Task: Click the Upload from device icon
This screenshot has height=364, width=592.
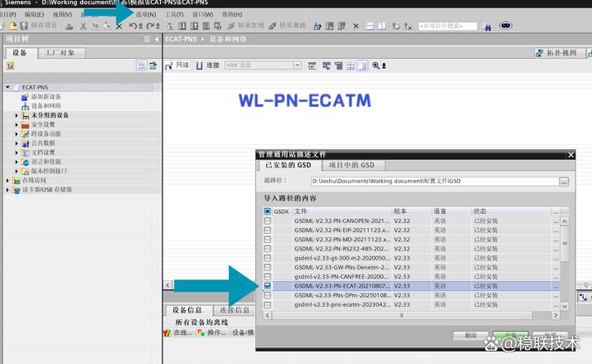Action: tap(194, 26)
